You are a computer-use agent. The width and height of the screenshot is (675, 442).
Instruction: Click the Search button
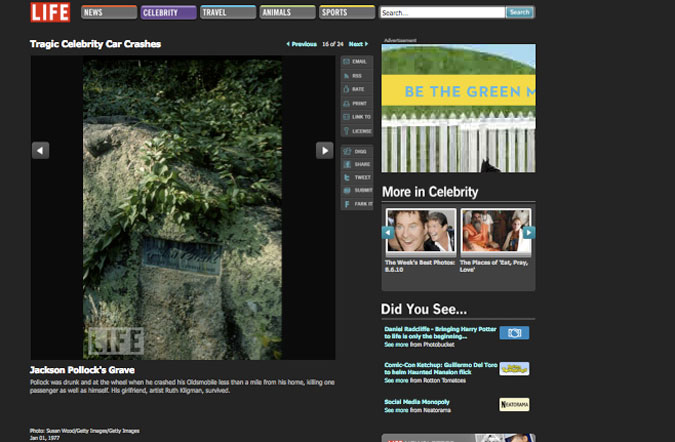pyautogui.click(x=519, y=13)
